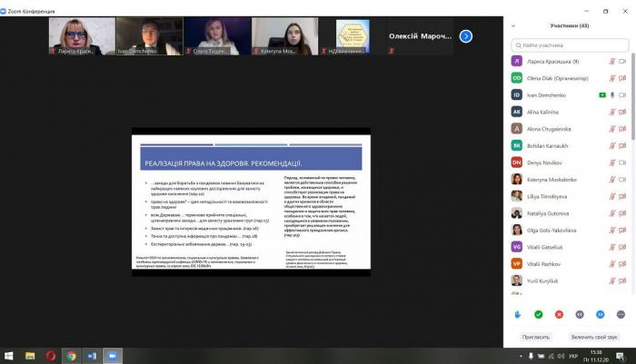Select participant Olena Diak (Организатор) row
This screenshot has height=364, width=636.
(x=570, y=78)
